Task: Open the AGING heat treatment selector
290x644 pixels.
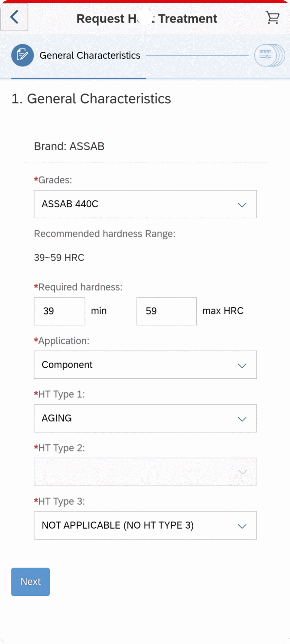Action: 134,419
